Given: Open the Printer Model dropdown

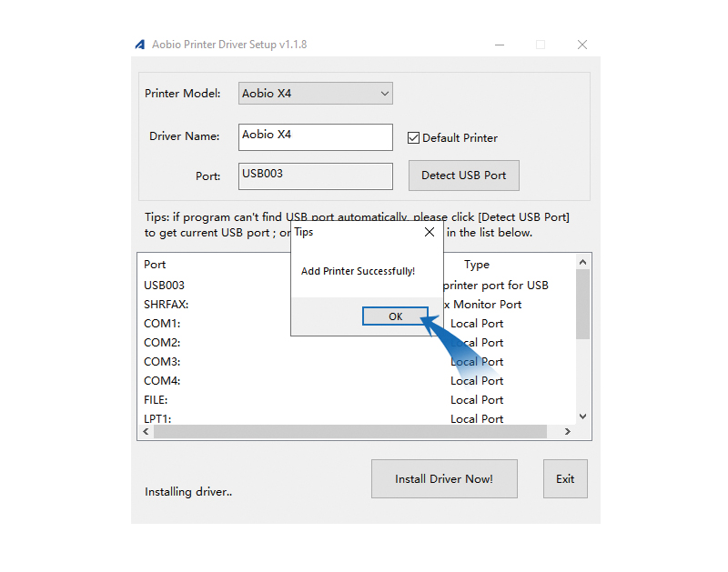Looking at the screenshot, I should click(x=316, y=94).
